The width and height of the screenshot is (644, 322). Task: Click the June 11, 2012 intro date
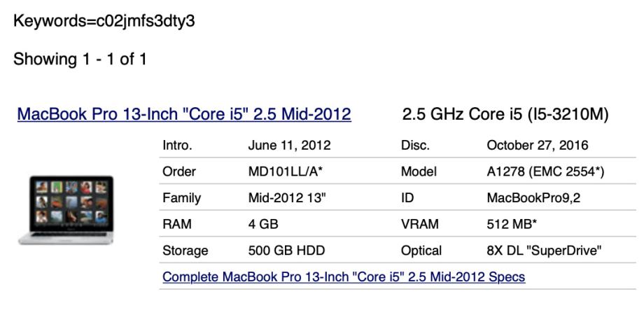point(289,146)
